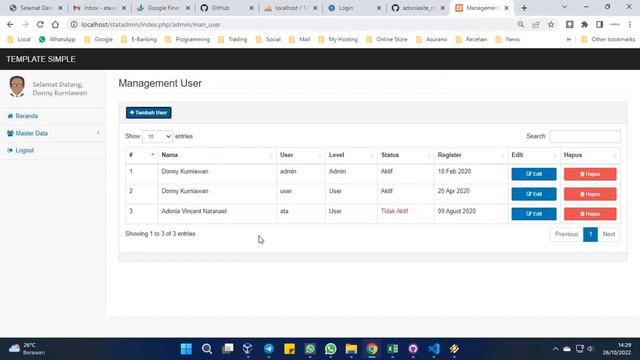Image resolution: width=640 pixels, height=360 pixels.
Task: Go back using the browser back arrow
Action: 10,24
